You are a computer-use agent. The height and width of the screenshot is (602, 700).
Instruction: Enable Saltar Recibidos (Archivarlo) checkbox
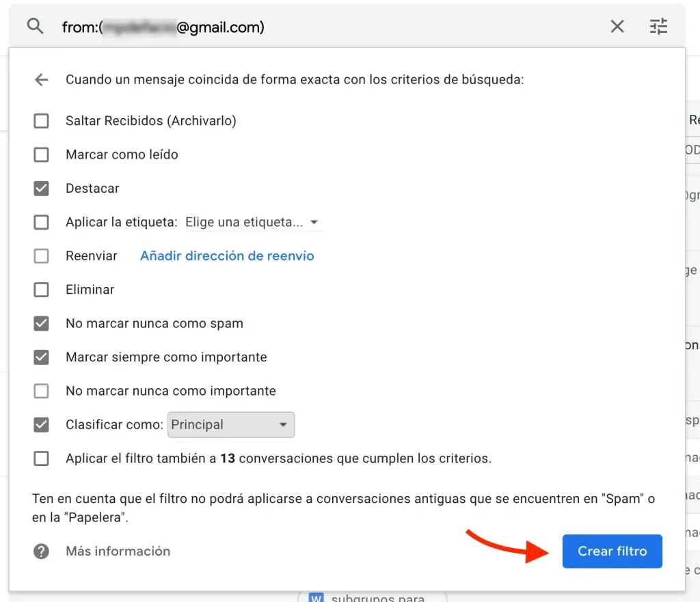click(x=42, y=121)
